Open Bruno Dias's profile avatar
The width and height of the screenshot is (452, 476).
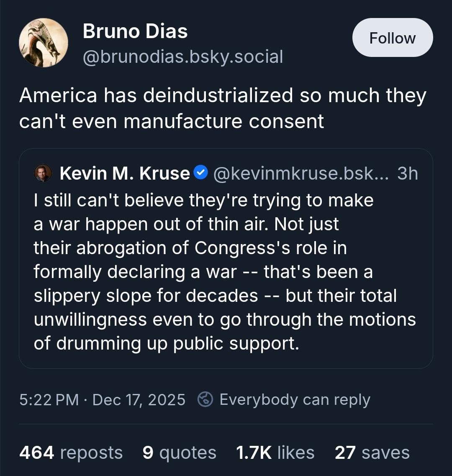[x=44, y=43]
